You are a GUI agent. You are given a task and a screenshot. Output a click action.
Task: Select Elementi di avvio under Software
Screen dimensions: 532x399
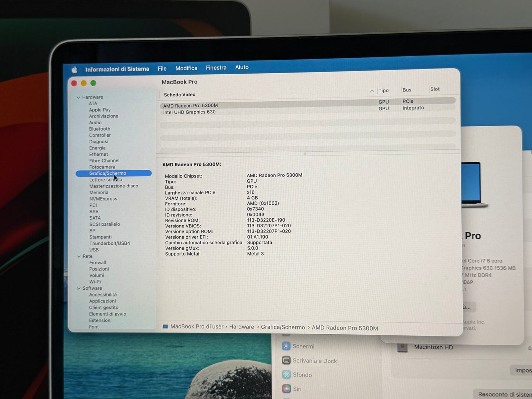(108, 314)
